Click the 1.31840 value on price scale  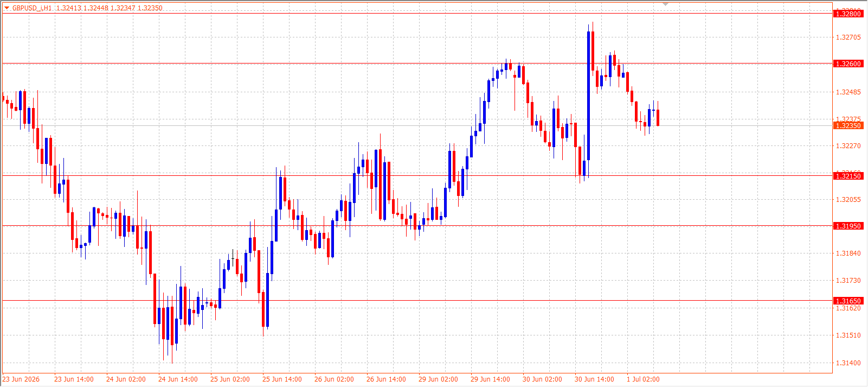click(848, 253)
